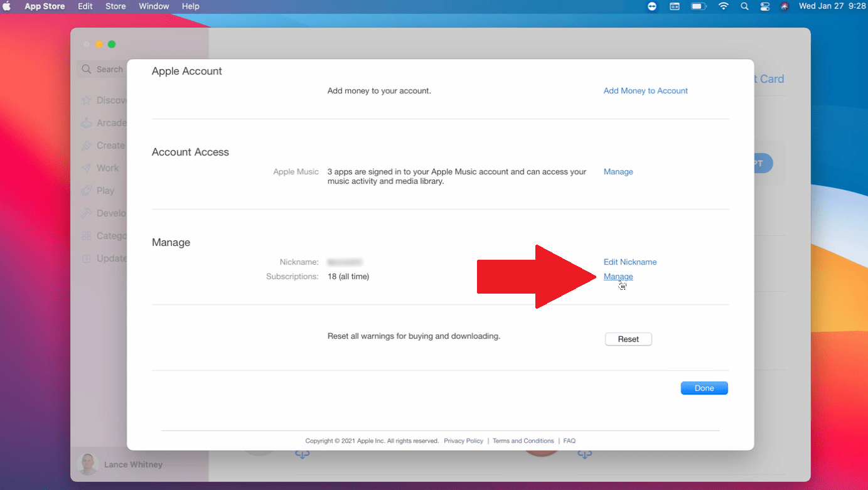Click the keyboard viewer menu bar icon
This screenshot has height=490, width=868.
[675, 6]
